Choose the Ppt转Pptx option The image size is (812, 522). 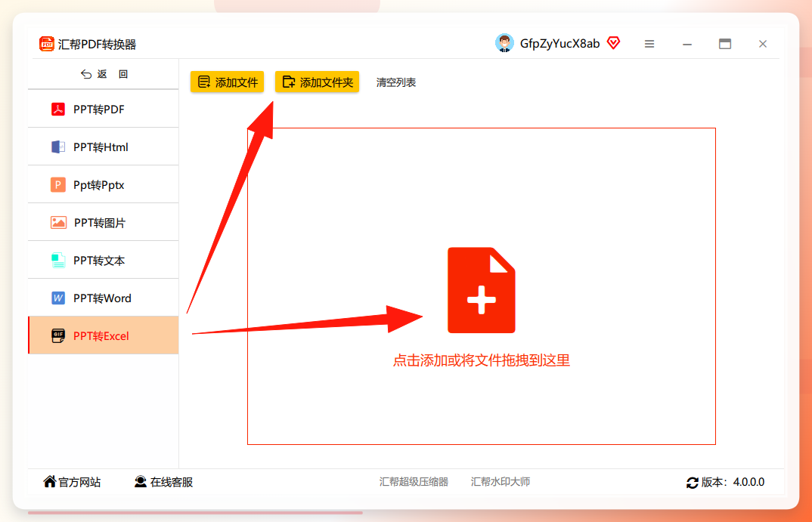click(103, 184)
